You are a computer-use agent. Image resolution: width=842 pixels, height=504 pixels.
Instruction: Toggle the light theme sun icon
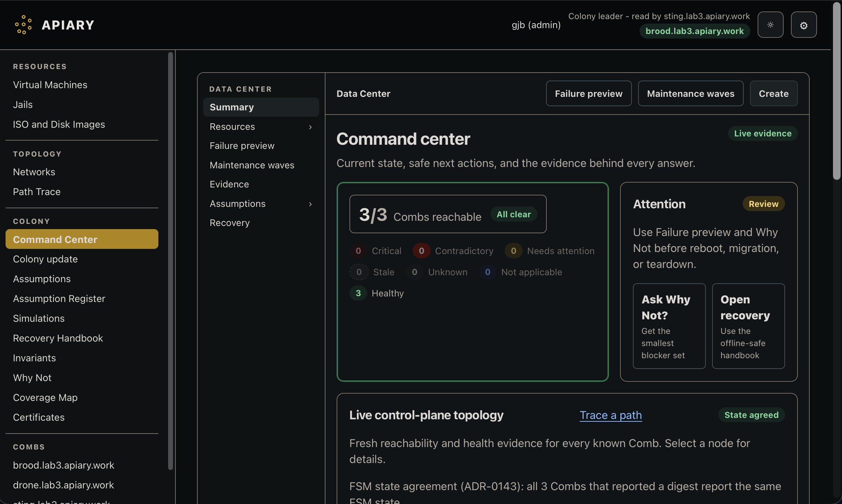point(770,25)
